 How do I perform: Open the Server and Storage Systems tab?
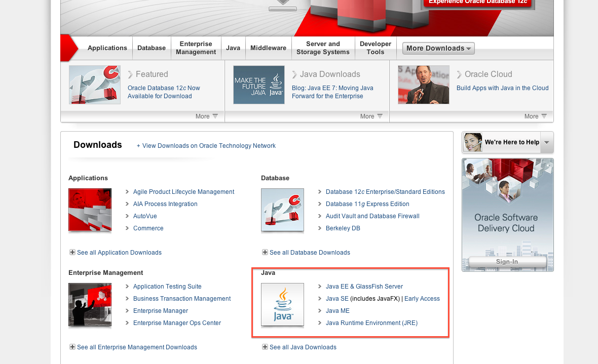point(323,48)
